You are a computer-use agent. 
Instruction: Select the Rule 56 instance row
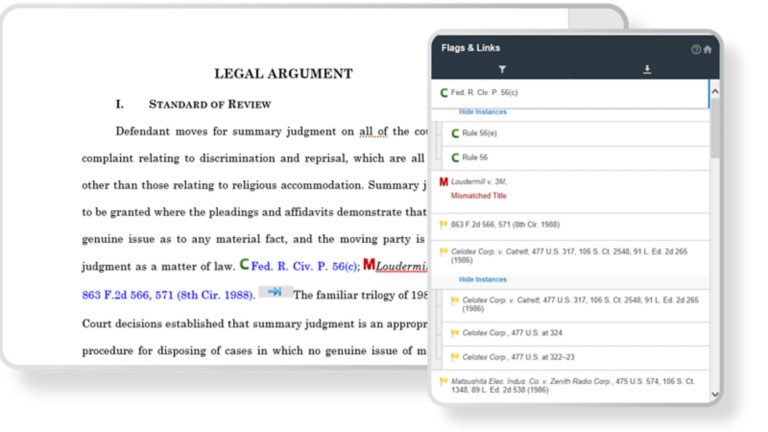576,158
